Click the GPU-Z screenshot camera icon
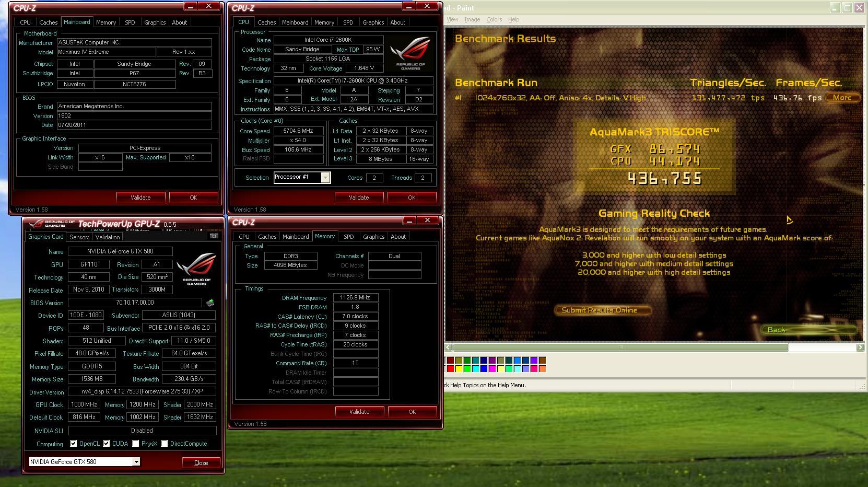868x487 pixels. click(x=214, y=236)
